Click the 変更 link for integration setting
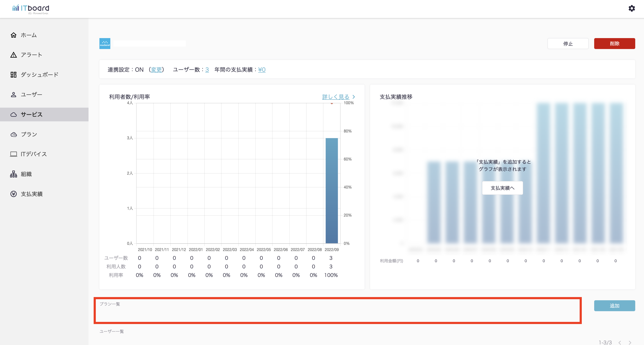The image size is (644, 345). point(156,70)
